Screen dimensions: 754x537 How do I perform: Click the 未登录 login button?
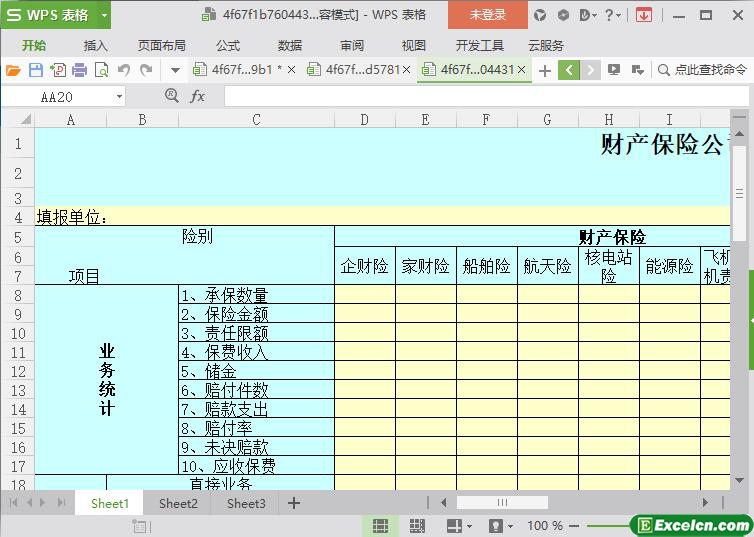487,15
